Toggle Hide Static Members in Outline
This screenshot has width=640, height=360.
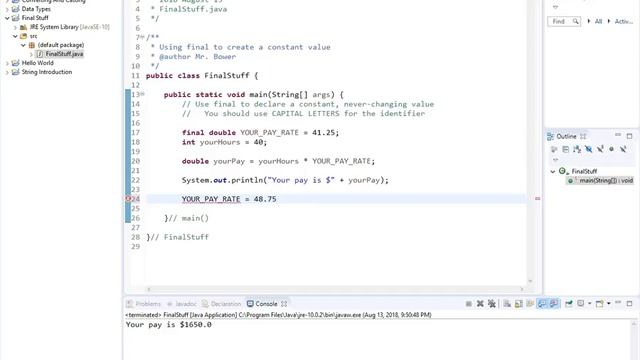[600, 149]
